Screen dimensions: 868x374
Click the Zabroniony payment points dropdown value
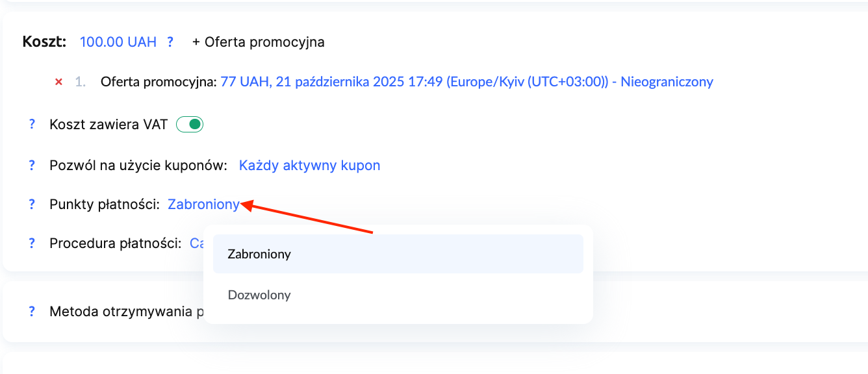(203, 205)
